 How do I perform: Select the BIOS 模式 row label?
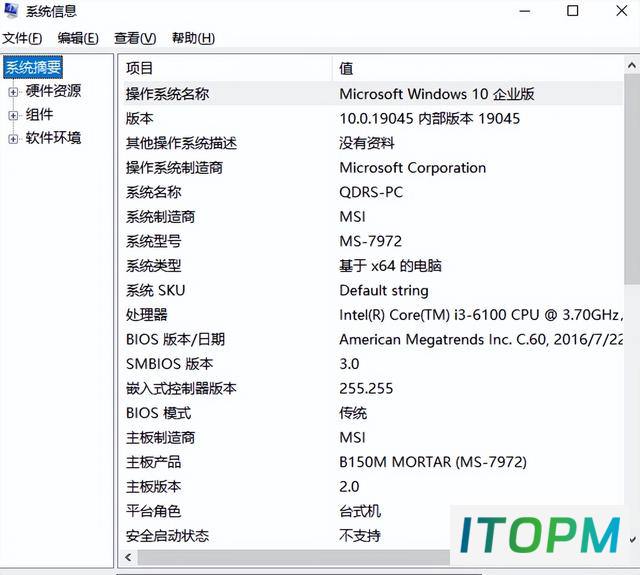pyautogui.click(x=158, y=413)
